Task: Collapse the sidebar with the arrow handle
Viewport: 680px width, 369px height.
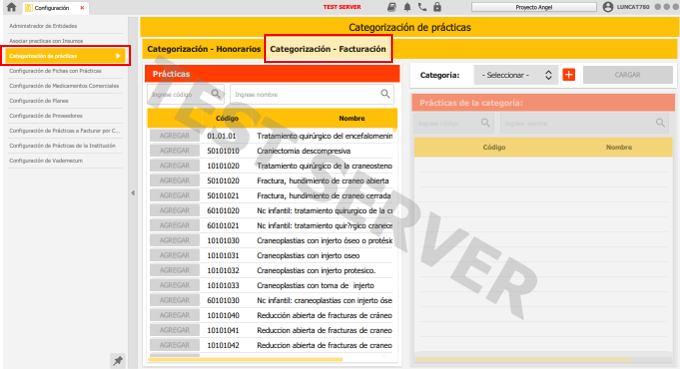Action: pos(133,193)
